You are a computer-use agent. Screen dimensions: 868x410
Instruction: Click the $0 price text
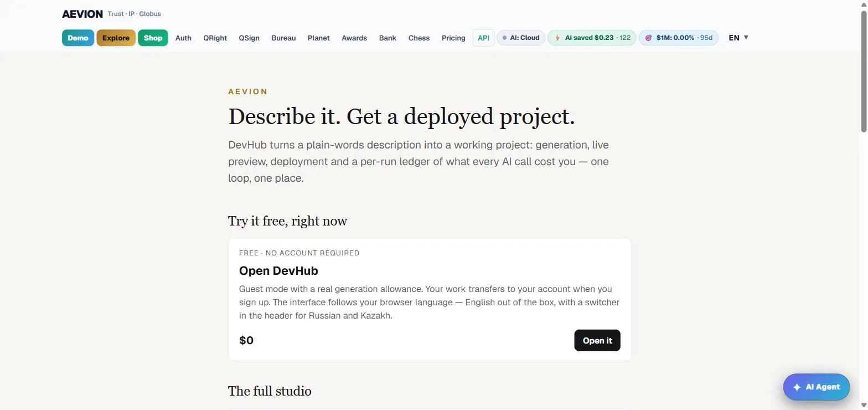[x=246, y=340]
